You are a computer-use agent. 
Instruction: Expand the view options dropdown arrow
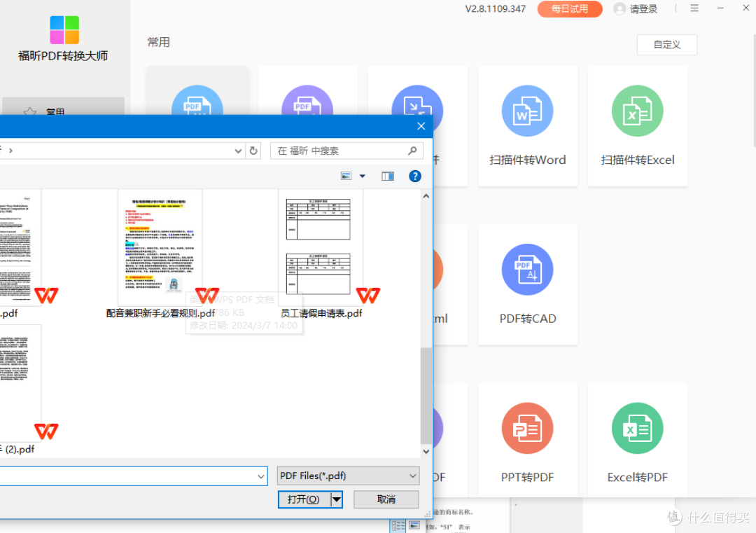[363, 176]
